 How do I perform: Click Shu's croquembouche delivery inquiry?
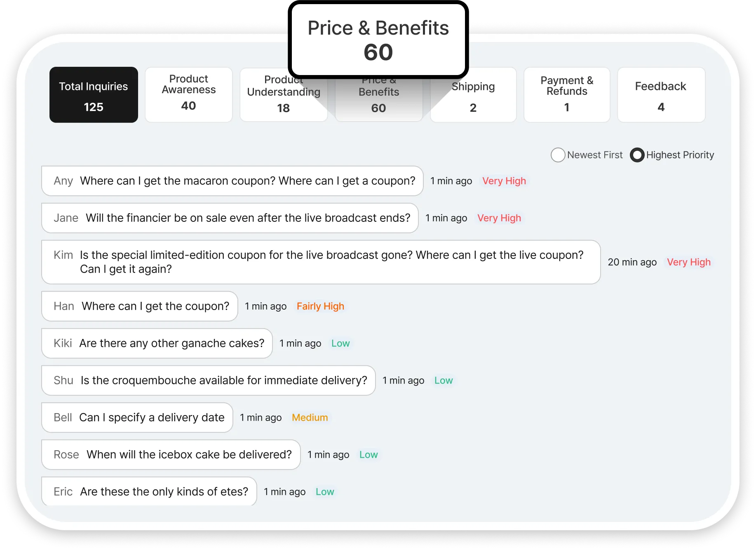tap(209, 381)
